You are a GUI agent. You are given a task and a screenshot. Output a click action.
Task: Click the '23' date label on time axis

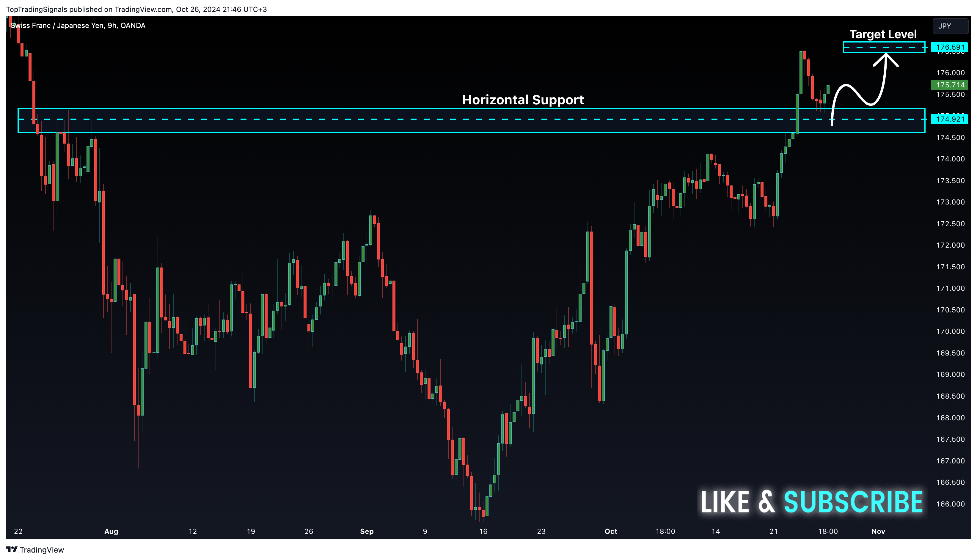coord(541,531)
